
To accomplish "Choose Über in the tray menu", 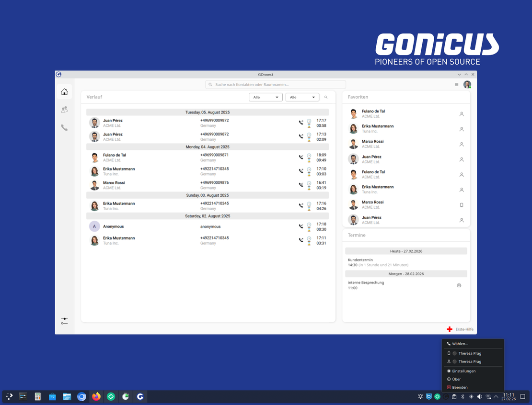I will click(473, 379).
